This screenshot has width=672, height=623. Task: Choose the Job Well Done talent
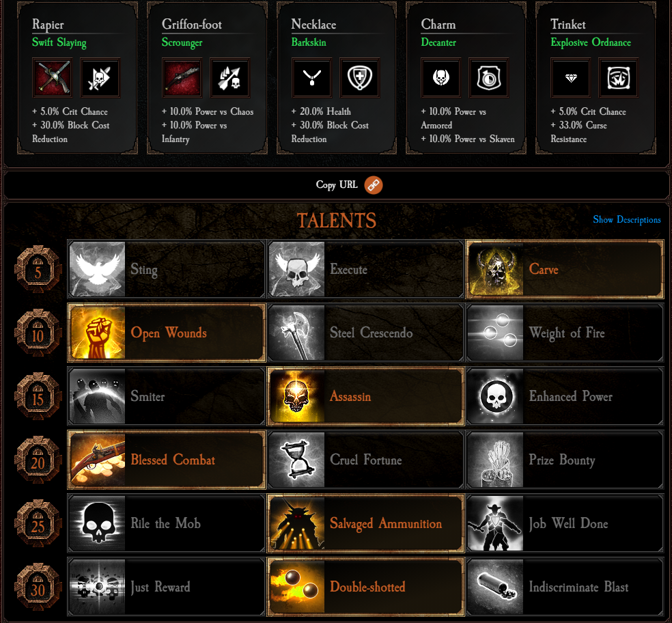pyautogui.click(x=565, y=523)
